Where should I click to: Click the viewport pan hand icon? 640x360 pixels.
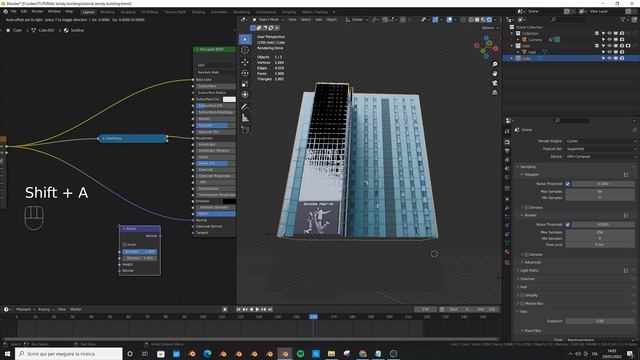point(495,74)
